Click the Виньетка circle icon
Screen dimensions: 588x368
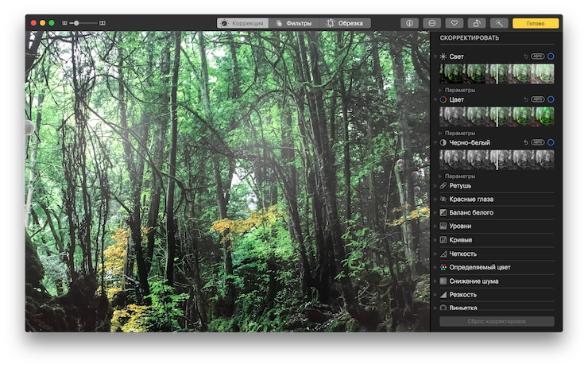[443, 308]
